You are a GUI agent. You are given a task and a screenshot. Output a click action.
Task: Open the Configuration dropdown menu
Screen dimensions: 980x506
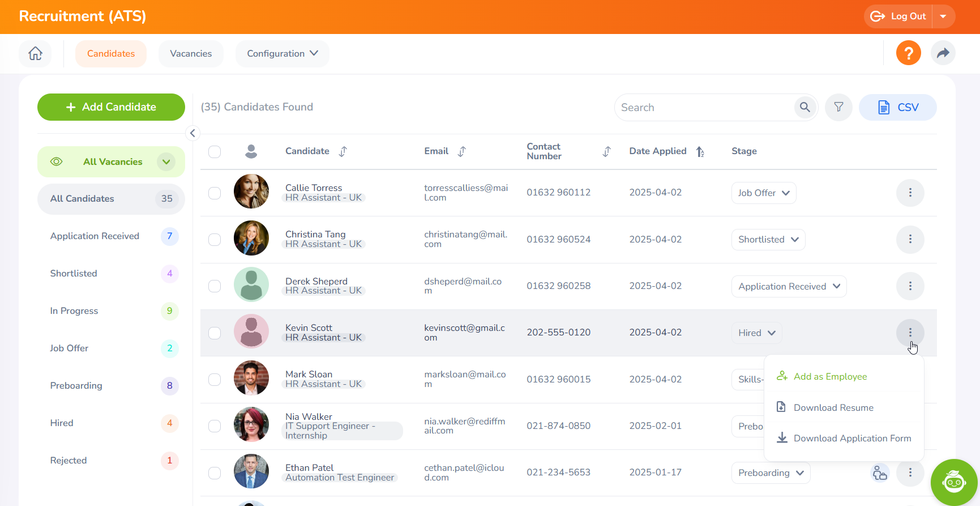(x=282, y=54)
